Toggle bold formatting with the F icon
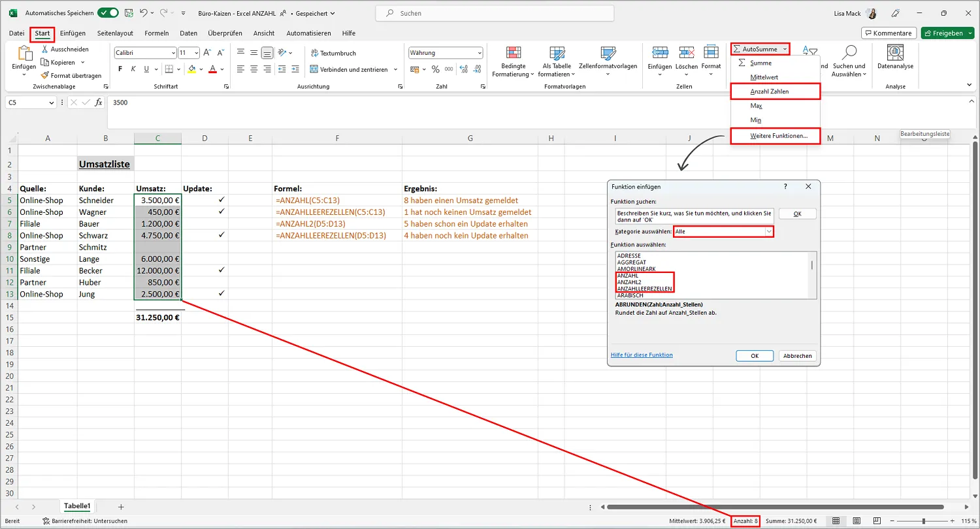Screen dimensions: 980x529 point(120,68)
